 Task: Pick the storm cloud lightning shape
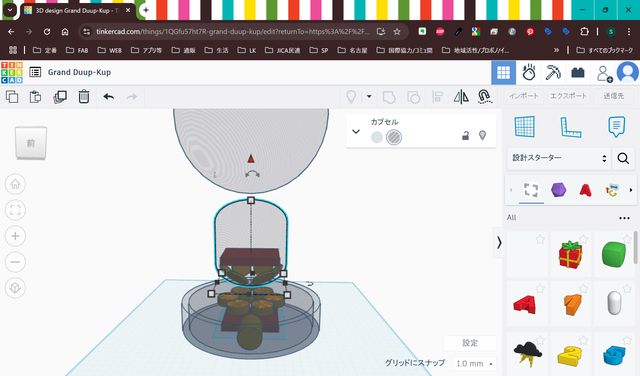pyautogui.click(x=527, y=354)
